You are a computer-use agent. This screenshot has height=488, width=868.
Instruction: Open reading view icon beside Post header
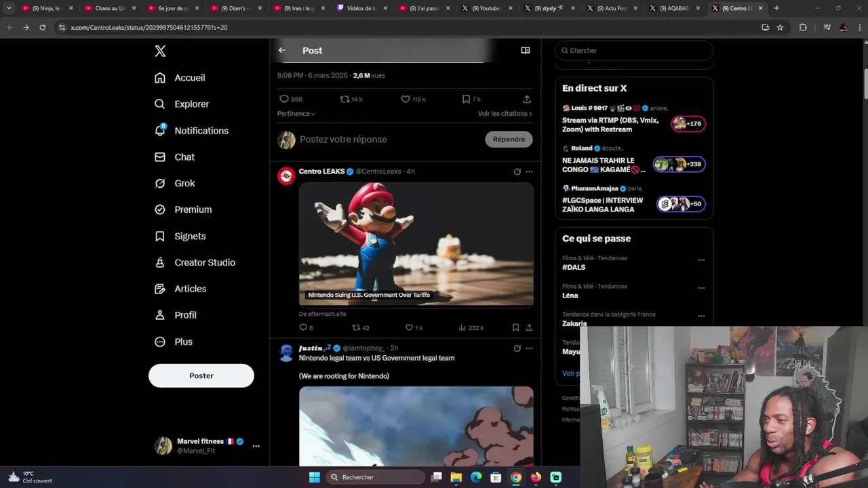(x=526, y=50)
